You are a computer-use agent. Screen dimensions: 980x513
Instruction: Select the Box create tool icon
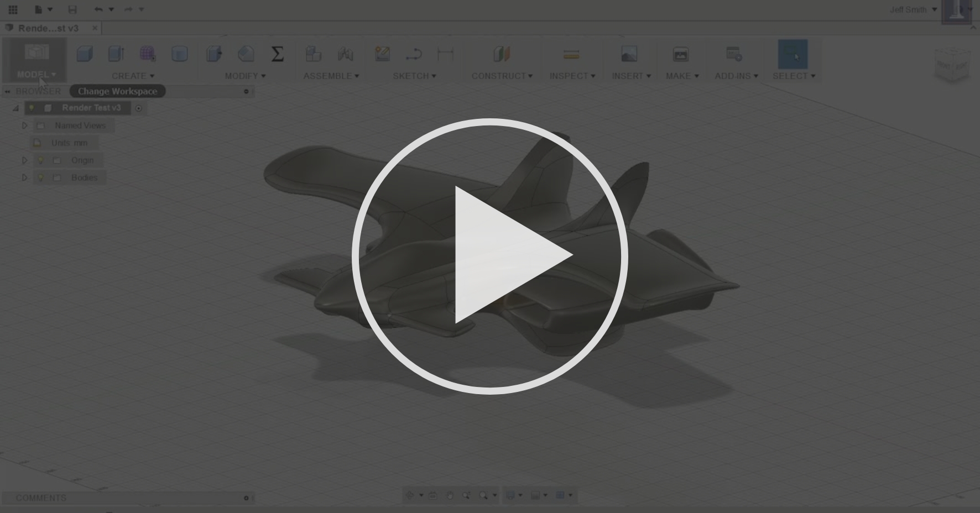[x=85, y=54]
